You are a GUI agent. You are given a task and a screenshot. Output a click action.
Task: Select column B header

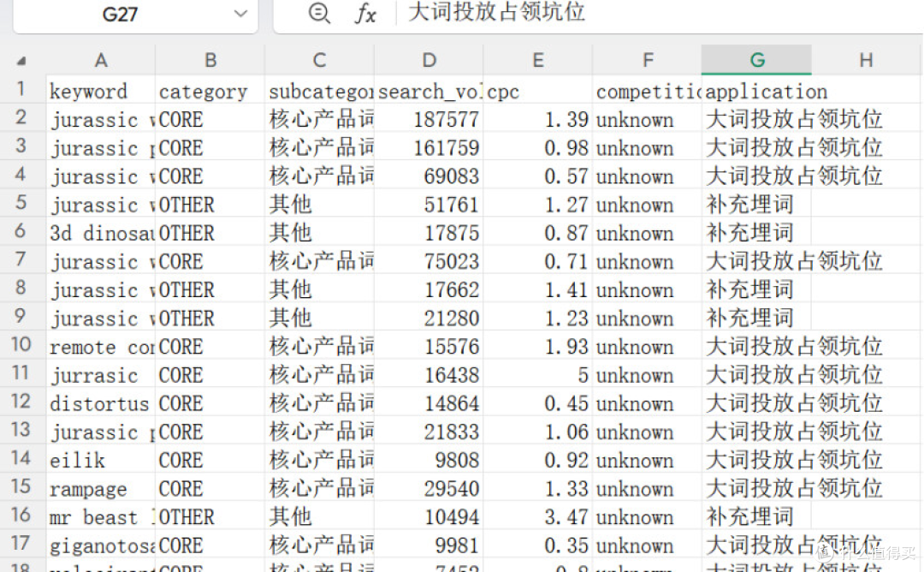click(210, 60)
